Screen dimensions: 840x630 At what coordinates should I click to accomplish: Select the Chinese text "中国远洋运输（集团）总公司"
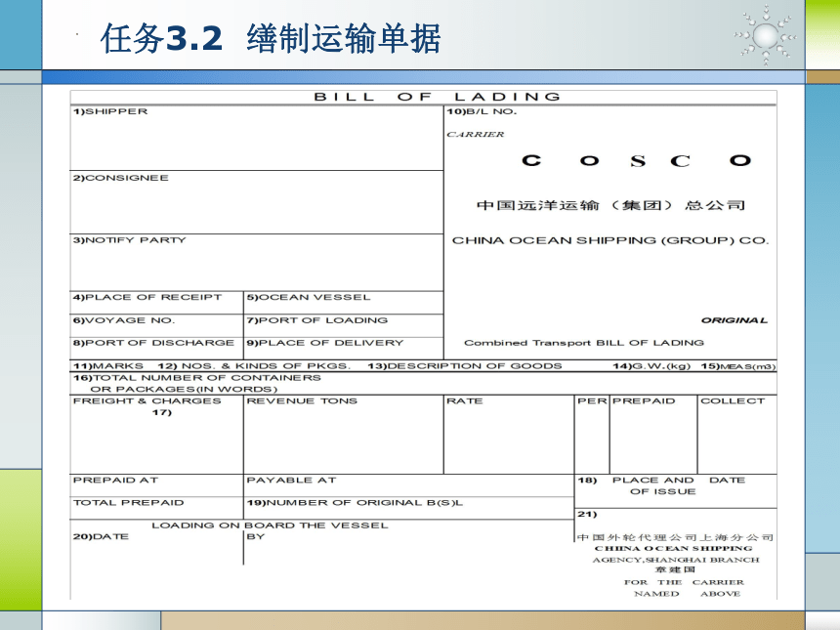click(x=610, y=205)
